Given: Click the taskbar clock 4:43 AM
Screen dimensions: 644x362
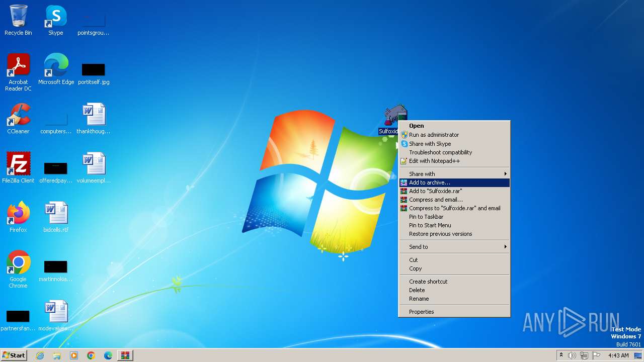Looking at the screenshot, I should point(618,355).
